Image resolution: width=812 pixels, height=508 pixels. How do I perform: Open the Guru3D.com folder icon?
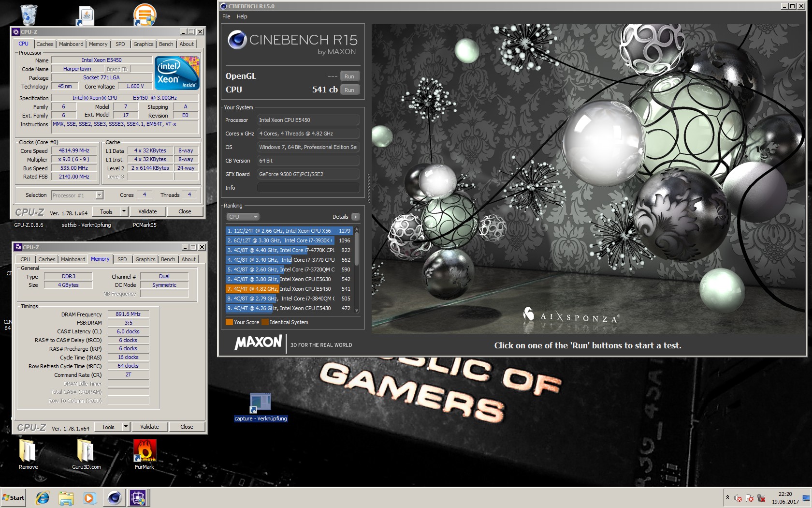86,451
